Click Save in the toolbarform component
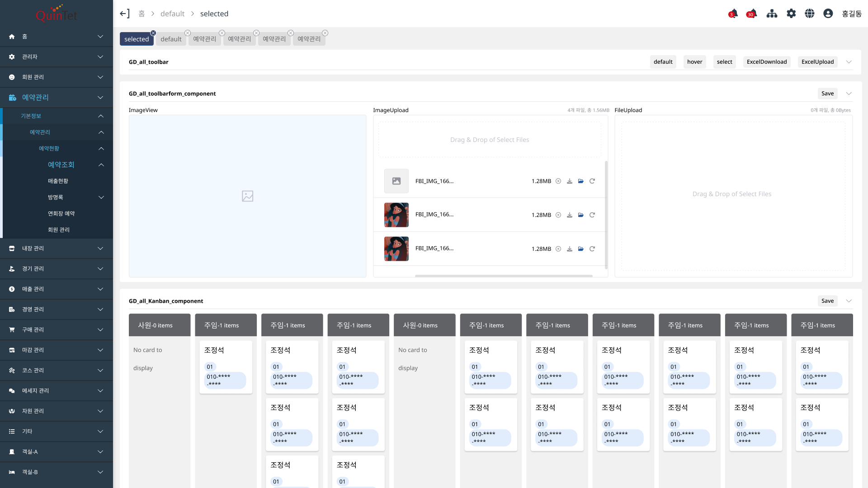Viewport: 868px width, 488px height. click(x=827, y=94)
